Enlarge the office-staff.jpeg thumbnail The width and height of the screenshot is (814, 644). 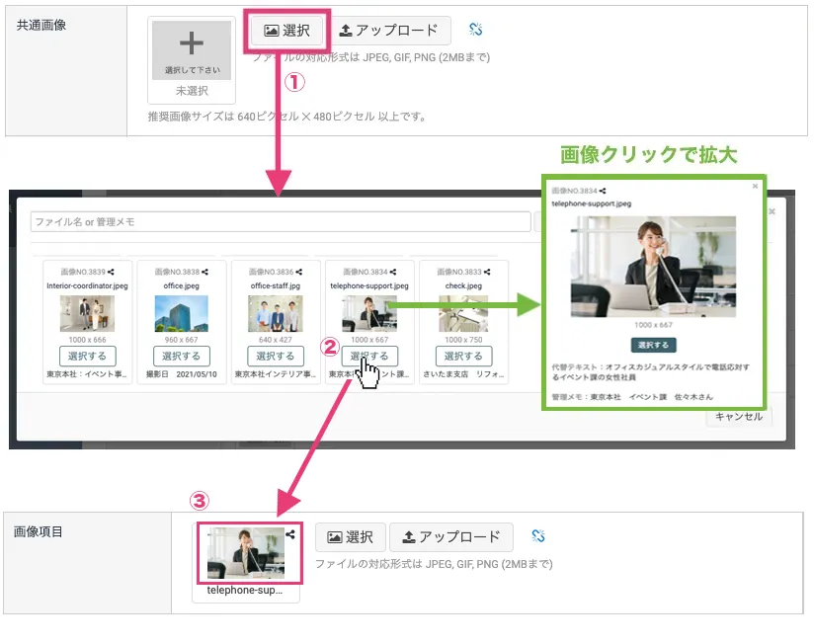276,313
